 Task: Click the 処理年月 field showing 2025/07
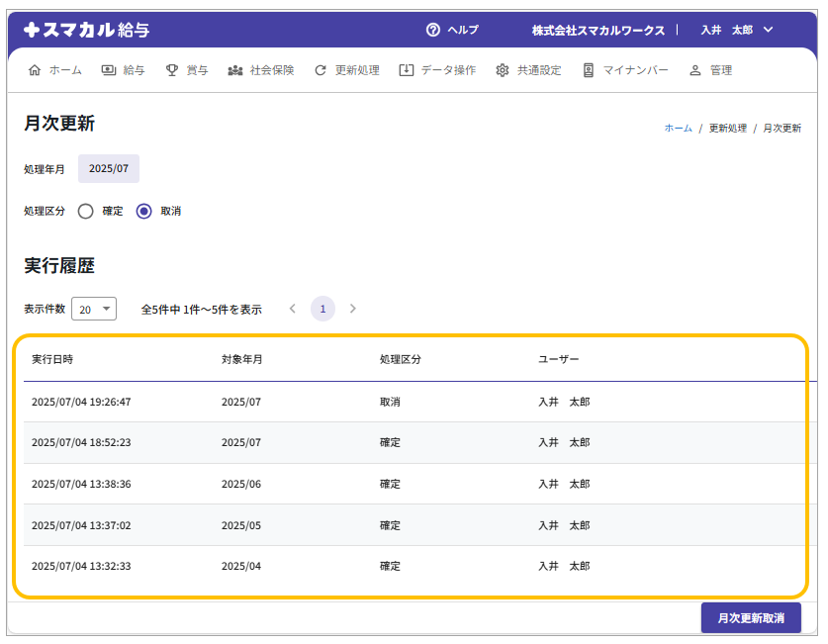click(x=109, y=169)
